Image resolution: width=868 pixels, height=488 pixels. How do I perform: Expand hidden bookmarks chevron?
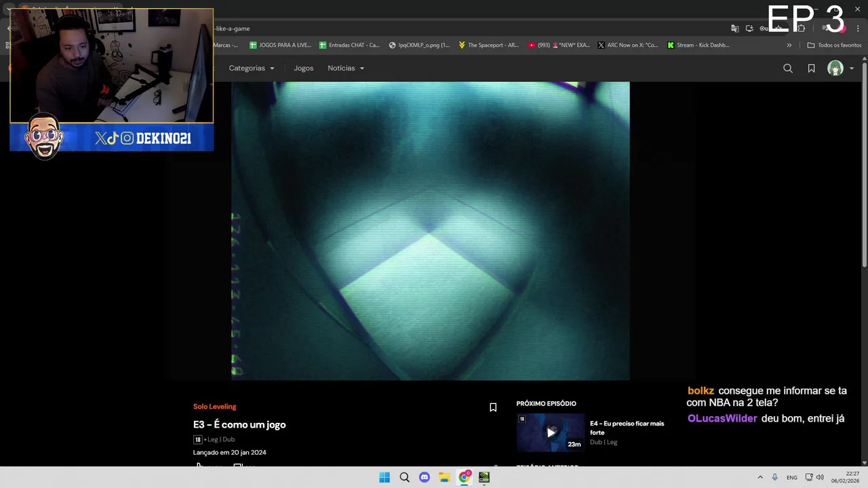click(789, 45)
